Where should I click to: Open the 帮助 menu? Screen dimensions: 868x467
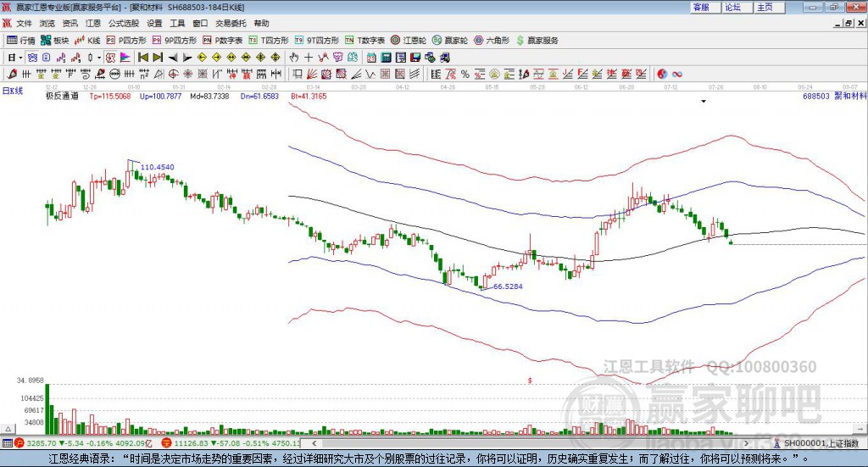click(x=261, y=23)
